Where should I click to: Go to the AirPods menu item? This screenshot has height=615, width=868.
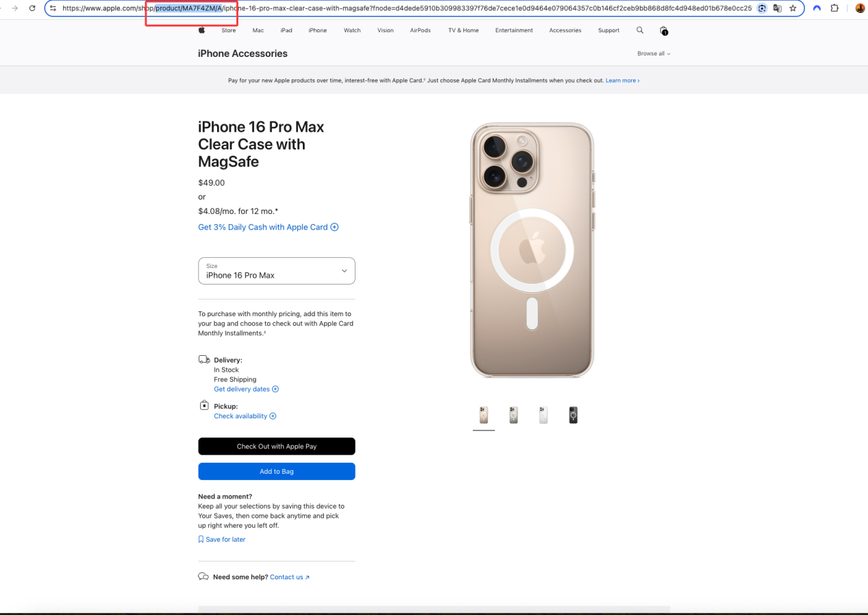420,30
